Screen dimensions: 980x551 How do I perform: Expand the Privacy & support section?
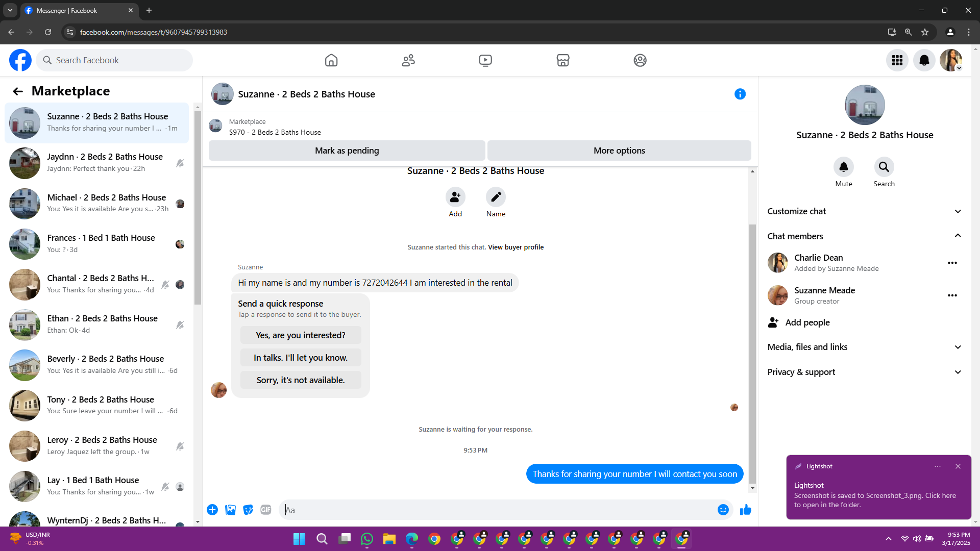coord(864,372)
